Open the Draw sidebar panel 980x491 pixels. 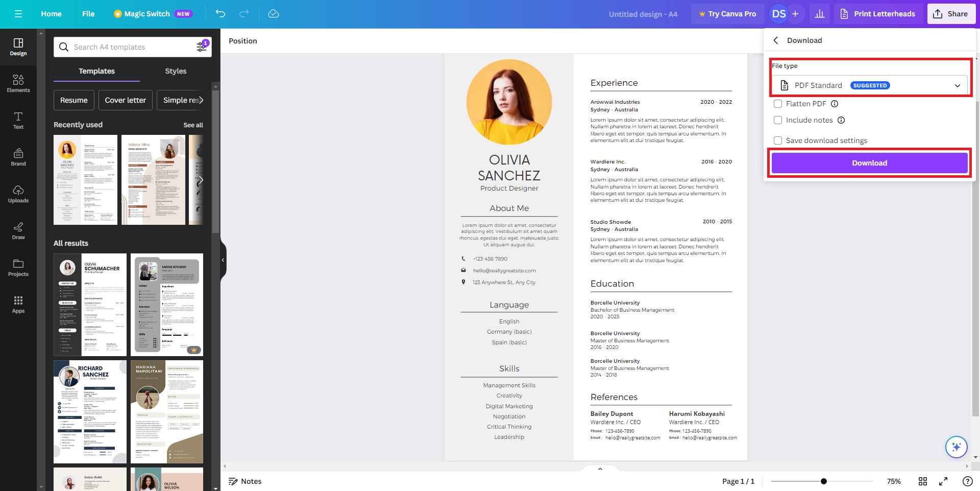[x=18, y=231]
